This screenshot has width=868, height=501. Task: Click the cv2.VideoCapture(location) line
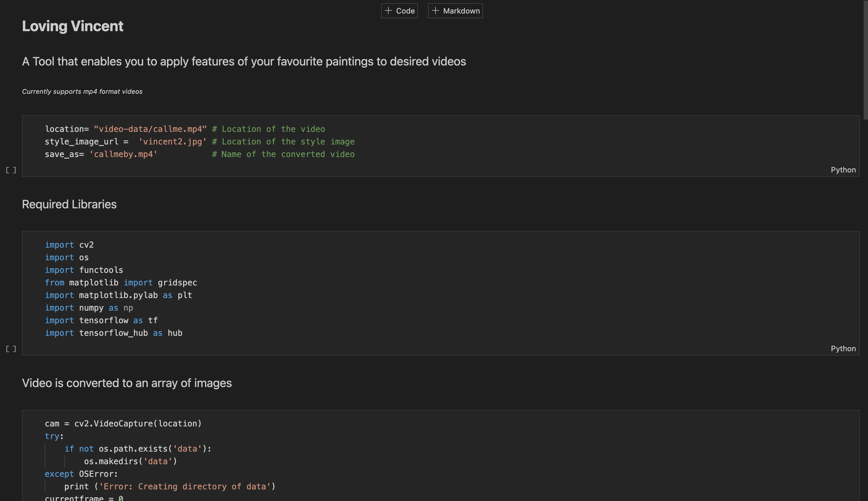tap(123, 424)
